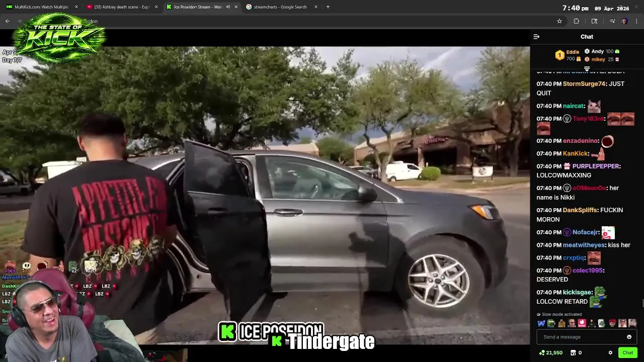Click the Slow mode activated notice
Image resolution: width=644 pixels, height=362 pixels.
point(559,314)
